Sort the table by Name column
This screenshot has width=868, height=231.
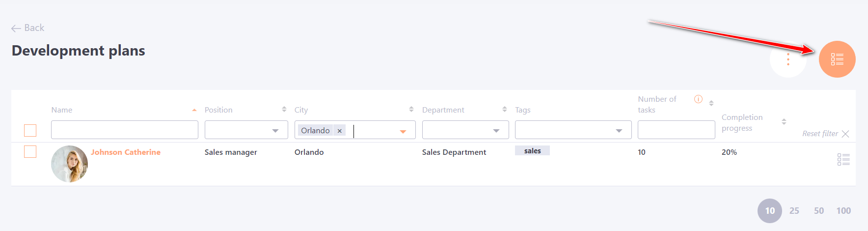click(194, 110)
